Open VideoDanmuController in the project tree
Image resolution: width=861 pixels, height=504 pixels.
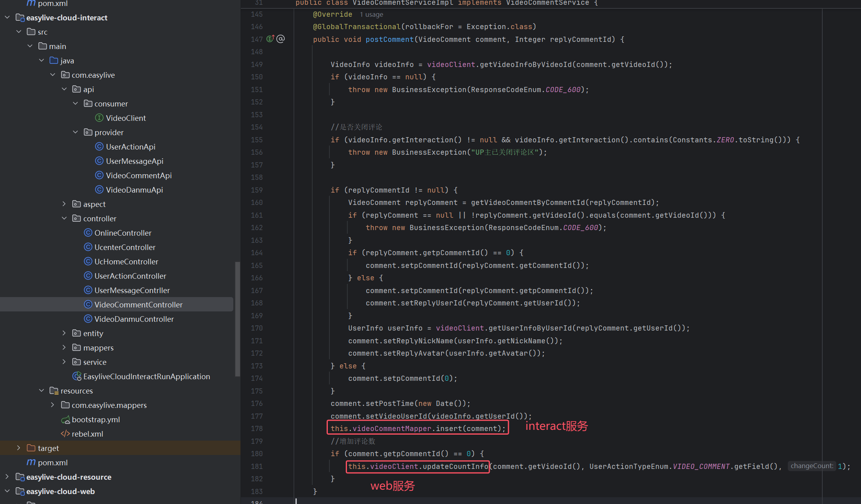coord(134,319)
